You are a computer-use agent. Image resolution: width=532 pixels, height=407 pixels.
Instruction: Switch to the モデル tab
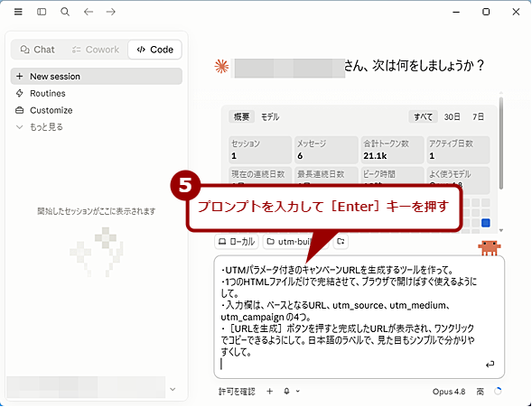[x=270, y=117]
